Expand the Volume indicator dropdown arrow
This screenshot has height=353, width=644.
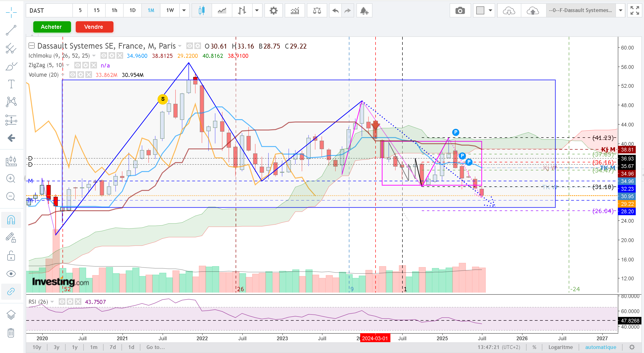(x=63, y=75)
